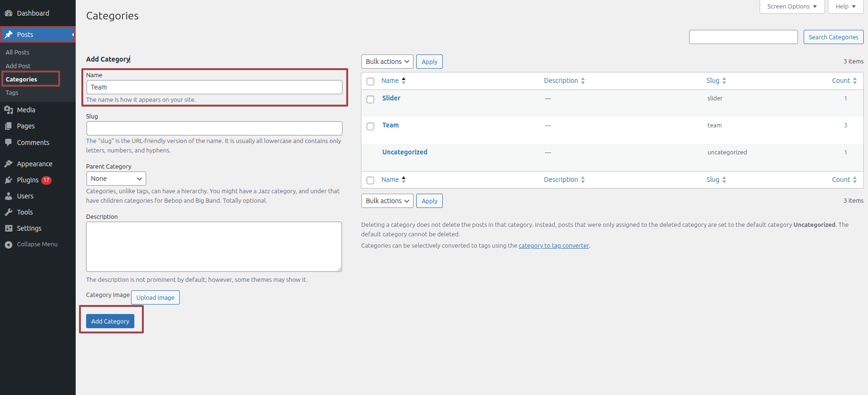Click the Dashboard gauge icon in sidebar
The image size is (868, 395).
tap(9, 13)
